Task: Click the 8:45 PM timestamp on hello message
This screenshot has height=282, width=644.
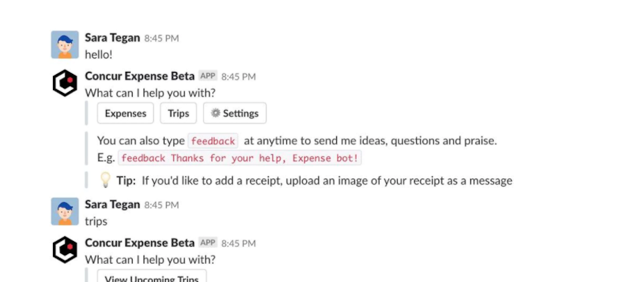Action: [162, 38]
